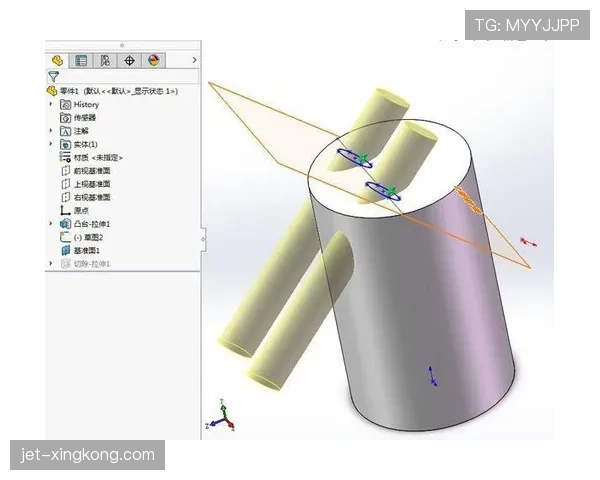
Task: Select the (-) 草图2 sketch label
Action: pos(88,237)
